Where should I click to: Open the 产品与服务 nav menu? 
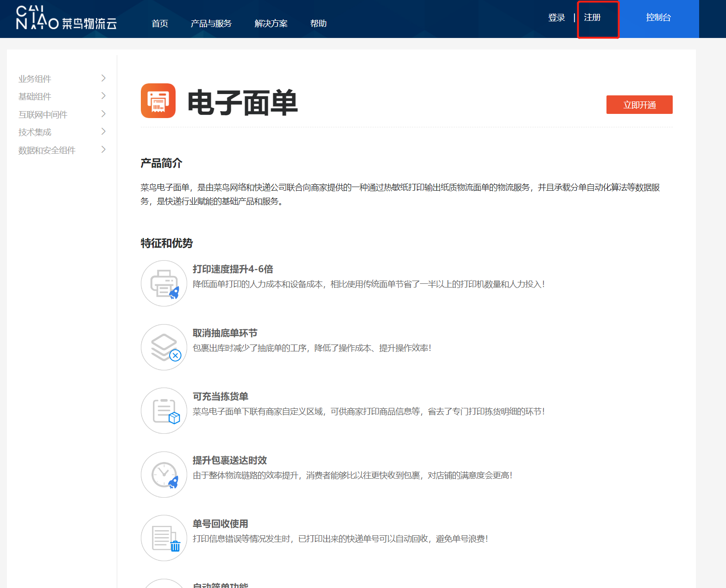211,23
